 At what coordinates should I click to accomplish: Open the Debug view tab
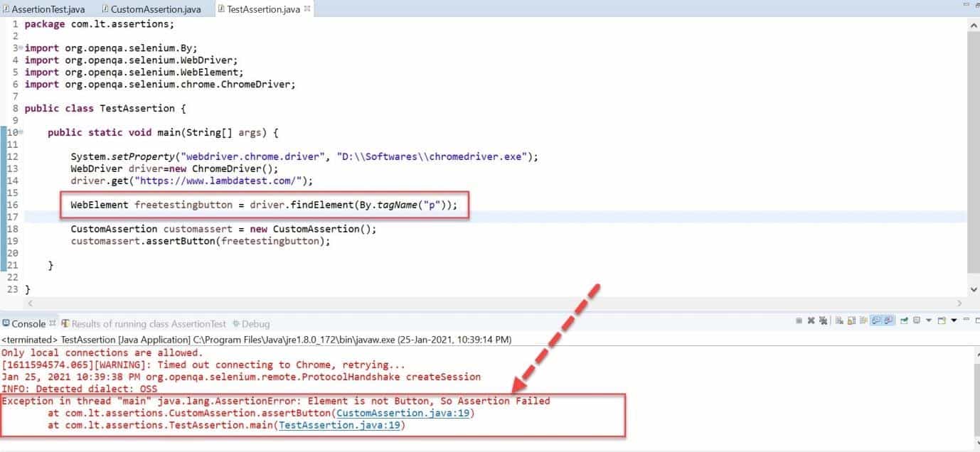pos(251,323)
